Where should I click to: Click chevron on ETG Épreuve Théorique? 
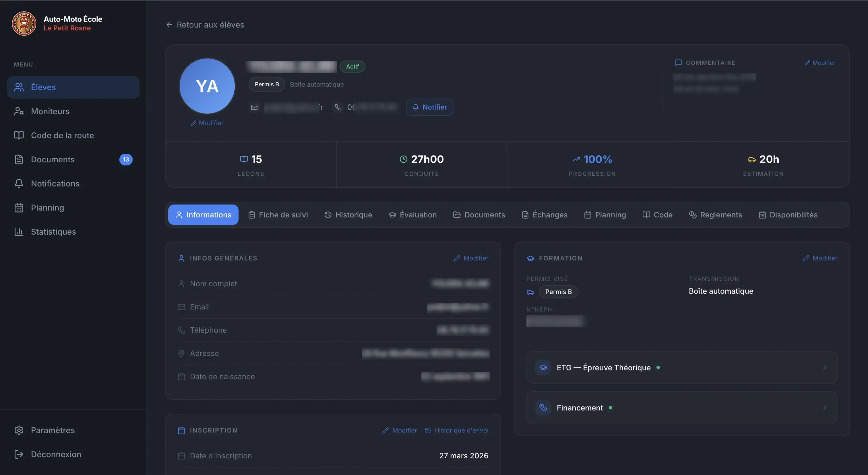[x=825, y=368]
